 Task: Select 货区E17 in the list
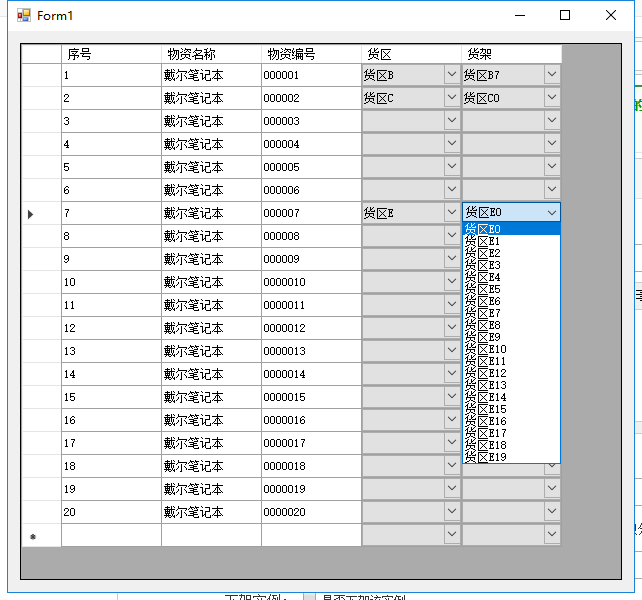pos(511,433)
